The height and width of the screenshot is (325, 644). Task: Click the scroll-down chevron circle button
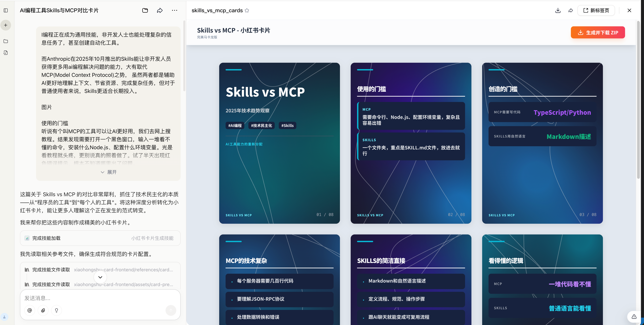coord(100,277)
